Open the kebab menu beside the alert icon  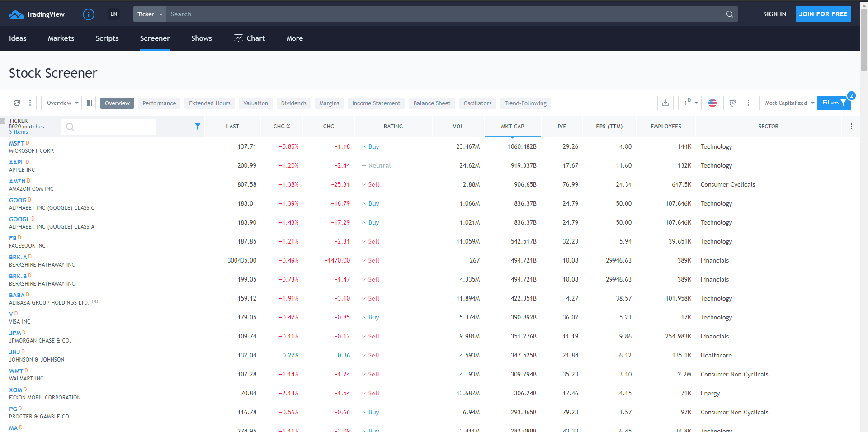pos(748,103)
